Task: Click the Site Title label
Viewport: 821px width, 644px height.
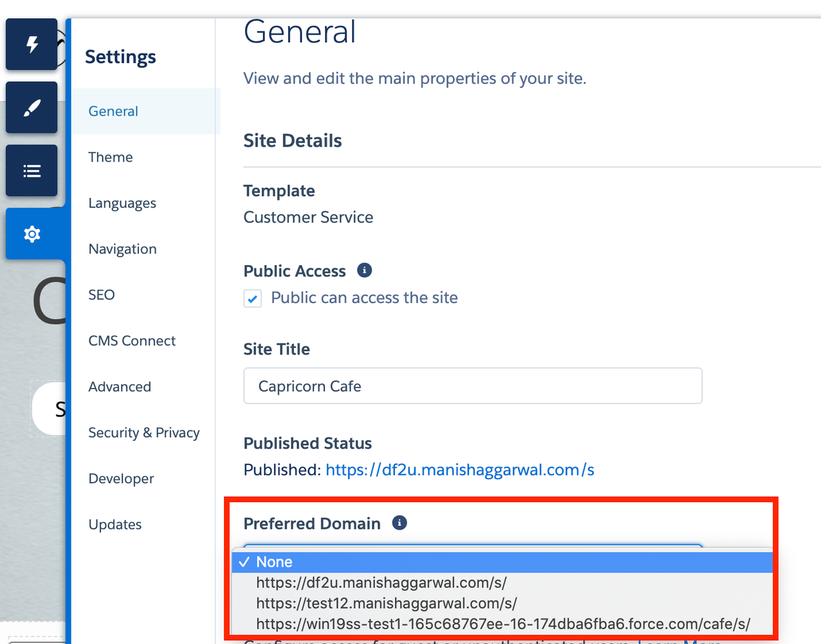Action: 277,349
